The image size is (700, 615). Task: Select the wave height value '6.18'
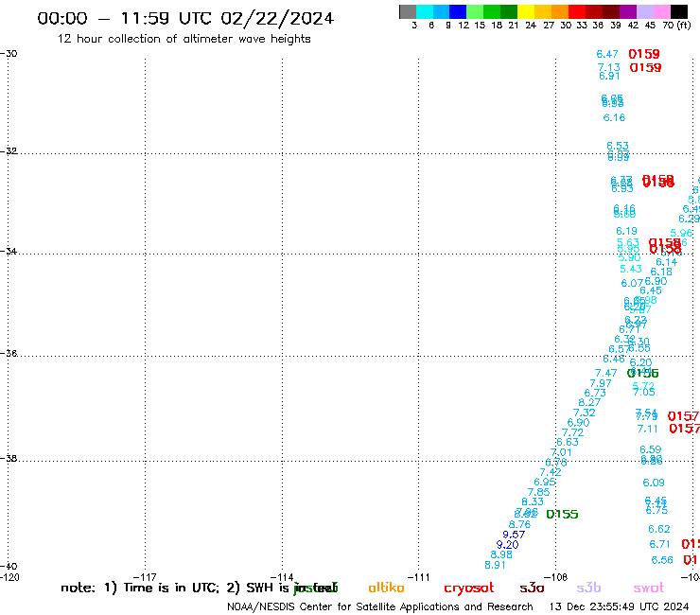[661, 272]
